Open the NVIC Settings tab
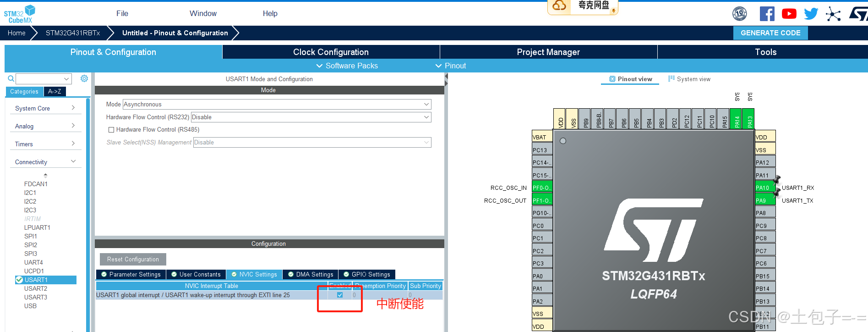Screen dimensions: 868x332 point(254,274)
